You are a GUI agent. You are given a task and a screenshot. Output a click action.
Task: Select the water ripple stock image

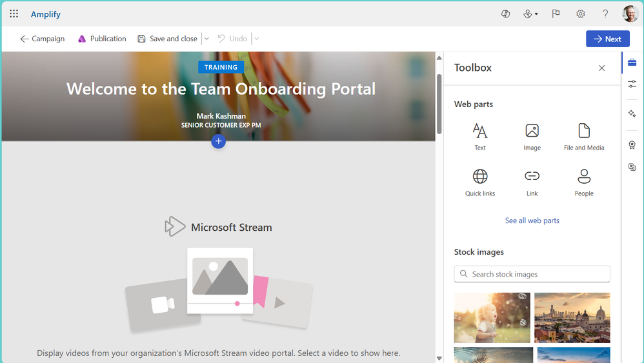[x=493, y=355]
